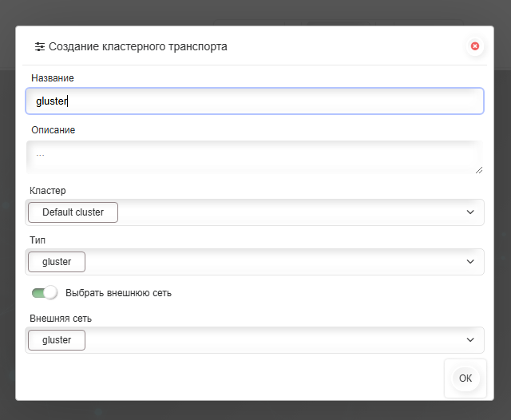
Task: Click the Создание кластерного транспорта title text
Action: click(138, 46)
